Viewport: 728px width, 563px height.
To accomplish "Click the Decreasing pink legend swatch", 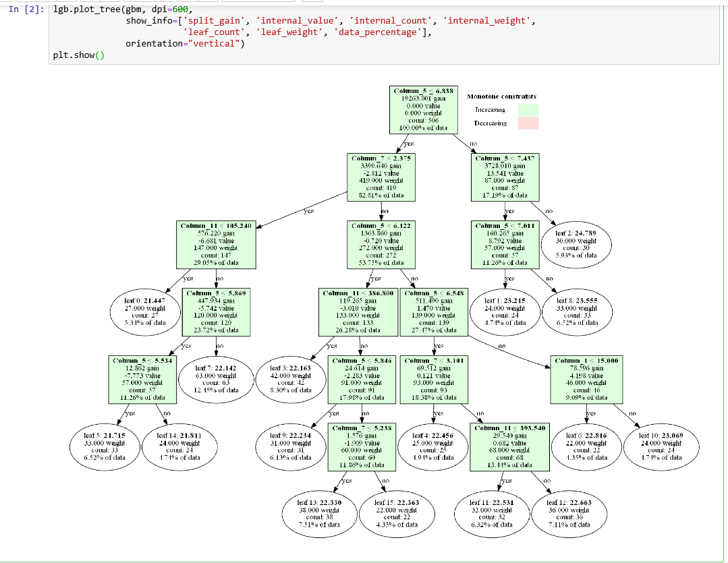I will 528,123.
